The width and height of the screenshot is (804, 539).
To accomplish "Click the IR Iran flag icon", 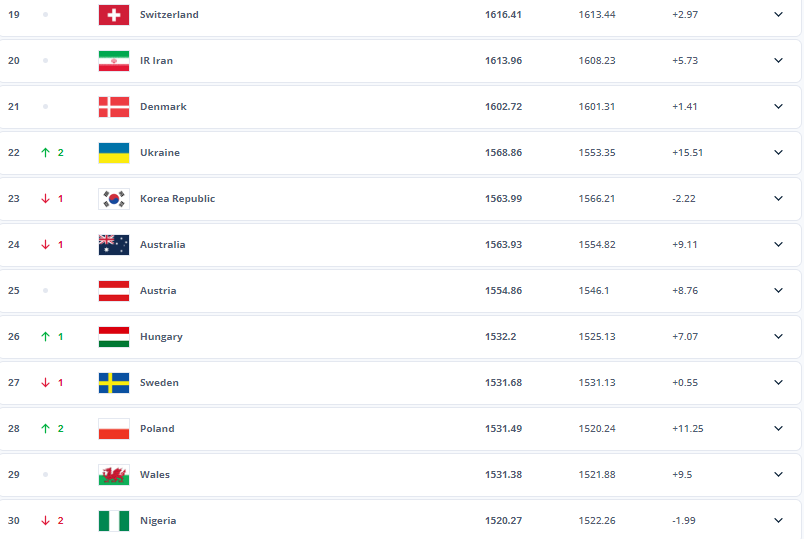I will 114,61.
